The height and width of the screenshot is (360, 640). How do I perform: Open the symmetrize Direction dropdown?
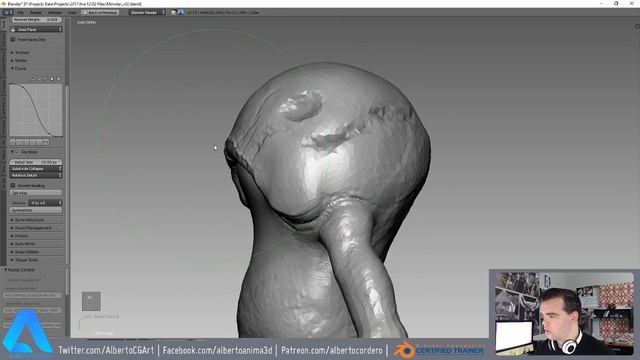45,203
